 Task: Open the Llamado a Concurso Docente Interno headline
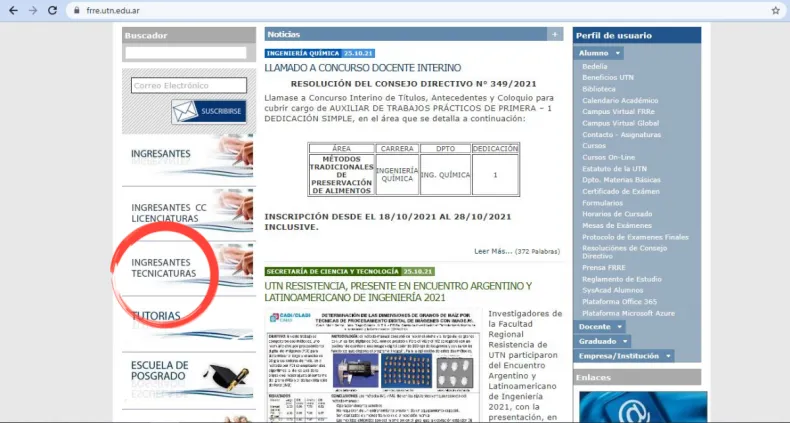(363, 67)
